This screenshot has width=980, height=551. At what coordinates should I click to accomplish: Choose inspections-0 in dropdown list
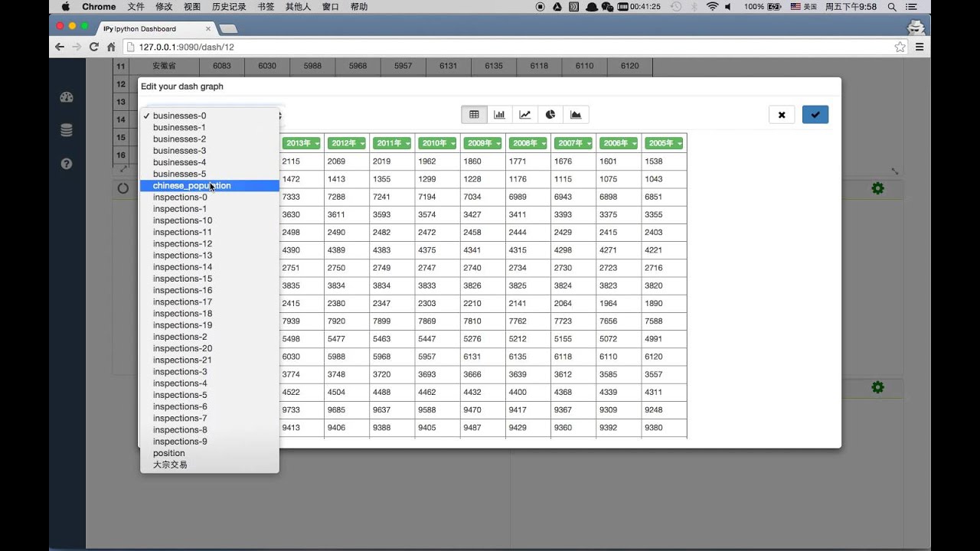pos(210,197)
